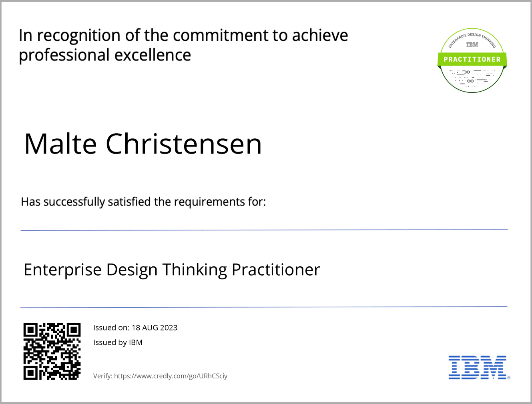The width and height of the screenshot is (532, 404).
Task: Click the Enterprise Design Thinking Practitioner badge
Action: tap(472, 60)
